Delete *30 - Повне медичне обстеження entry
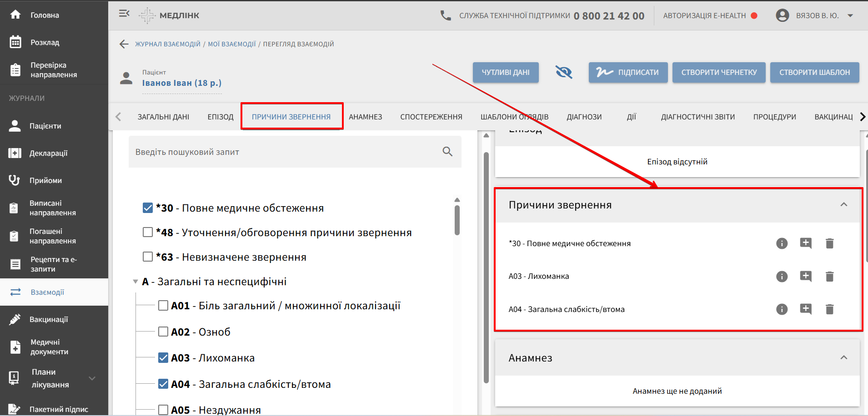868x416 pixels. [x=829, y=244]
